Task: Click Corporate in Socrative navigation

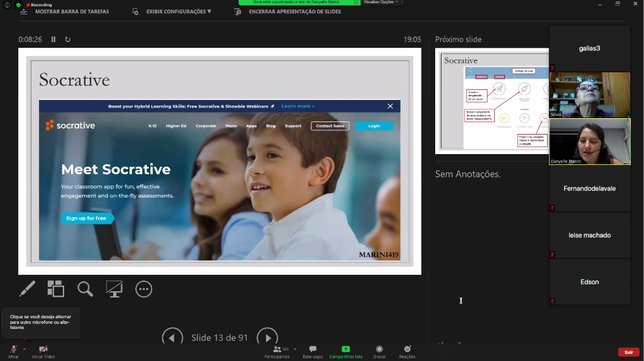Action: tap(206, 126)
